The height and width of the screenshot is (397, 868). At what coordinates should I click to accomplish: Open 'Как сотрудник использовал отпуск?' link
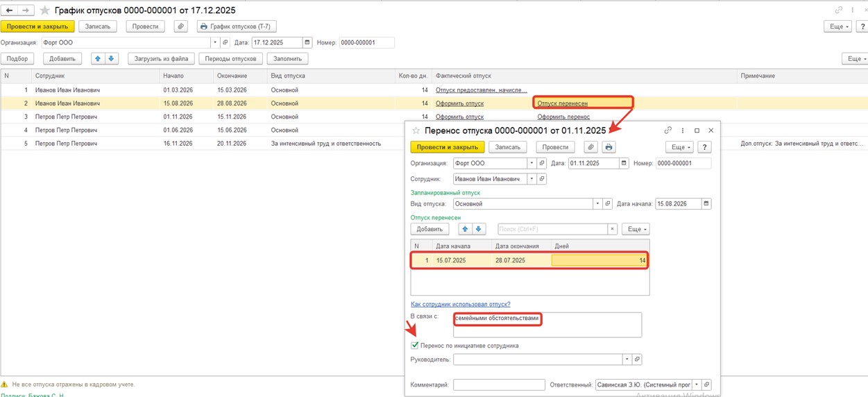(460, 304)
